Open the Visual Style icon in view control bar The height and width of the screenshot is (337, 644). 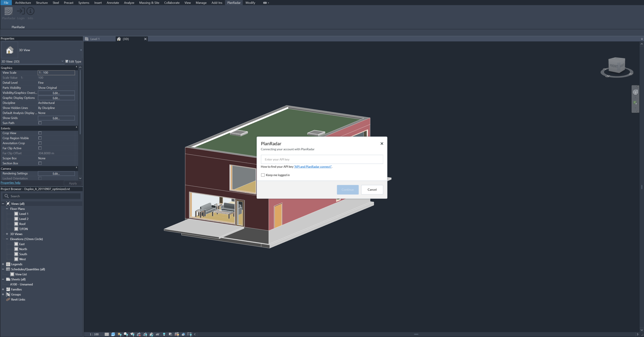pyautogui.click(x=113, y=334)
